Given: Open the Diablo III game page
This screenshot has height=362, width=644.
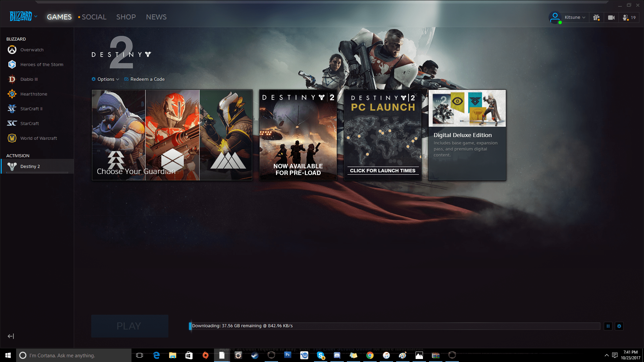Looking at the screenshot, I should click(x=29, y=79).
